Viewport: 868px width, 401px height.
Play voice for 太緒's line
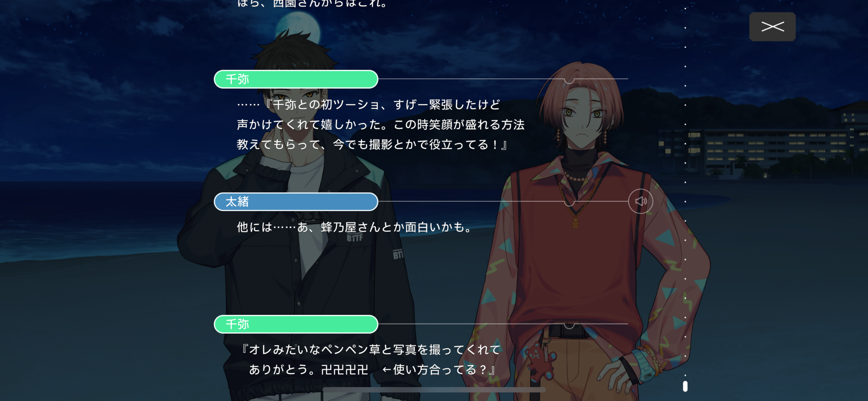[640, 201]
